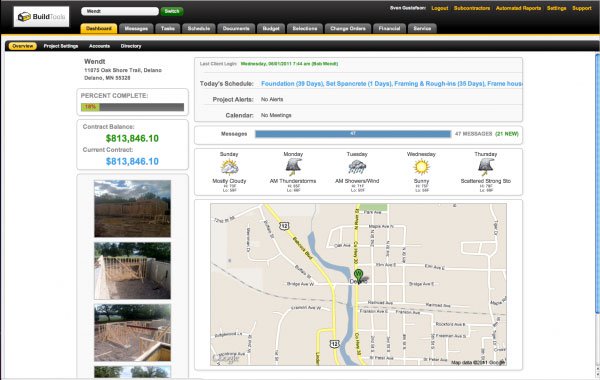Select Project Settings in sub-navigation
This screenshot has width=600, height=380.
61,46
